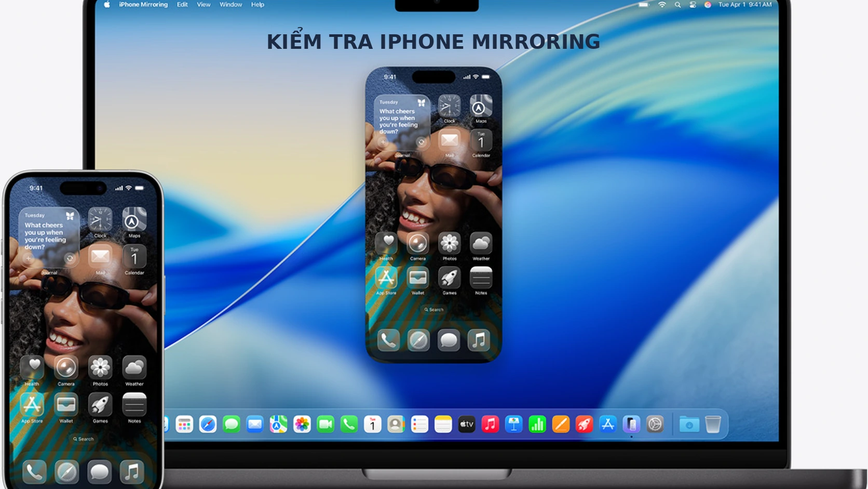Image resolution: width=868 pixels, height=489 pixels.
Task: Open Weather in the mirrored iPhone window
Action: pos(481,243)
